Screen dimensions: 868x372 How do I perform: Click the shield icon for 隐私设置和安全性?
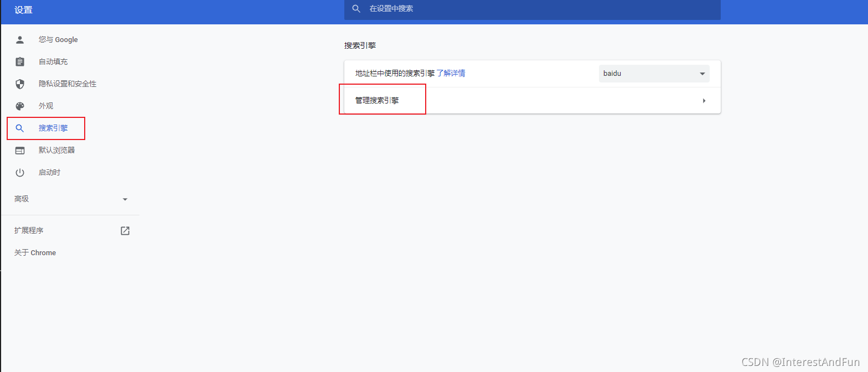click(x=20, y=84)
